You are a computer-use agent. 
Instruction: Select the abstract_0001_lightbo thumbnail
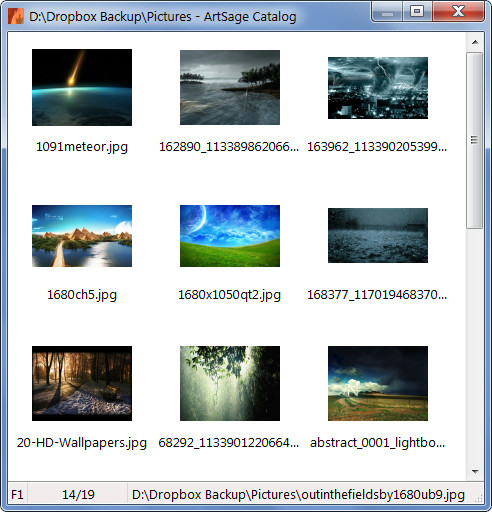click(378, 383)
